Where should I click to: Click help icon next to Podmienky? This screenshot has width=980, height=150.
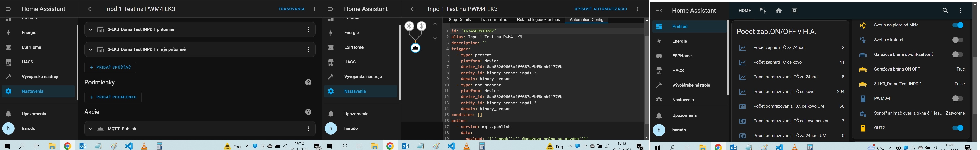308,82
